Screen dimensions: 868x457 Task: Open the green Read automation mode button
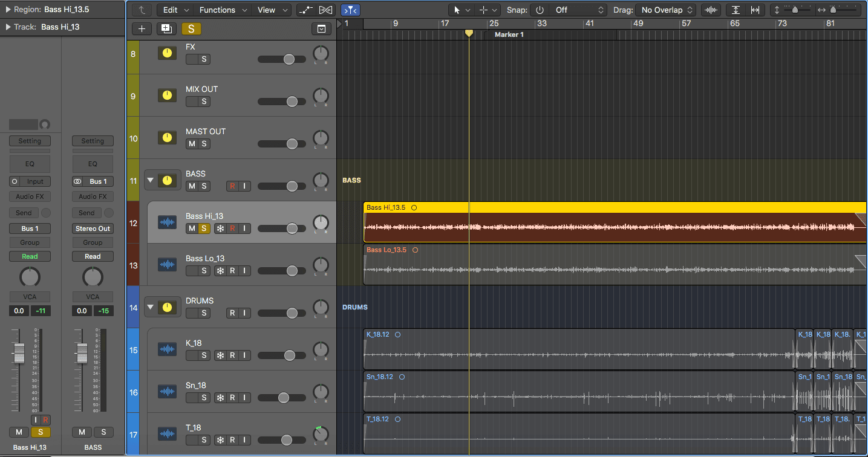[x=30, y=256]
